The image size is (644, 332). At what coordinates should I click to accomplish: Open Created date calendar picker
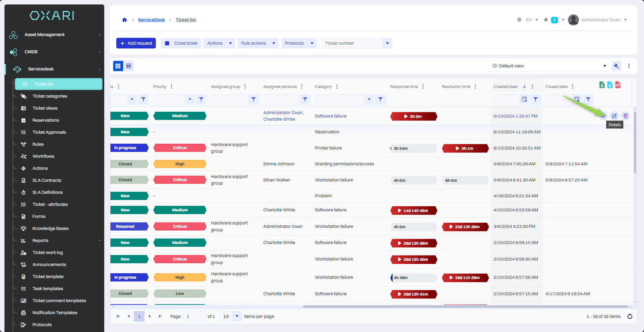point(524,99)
